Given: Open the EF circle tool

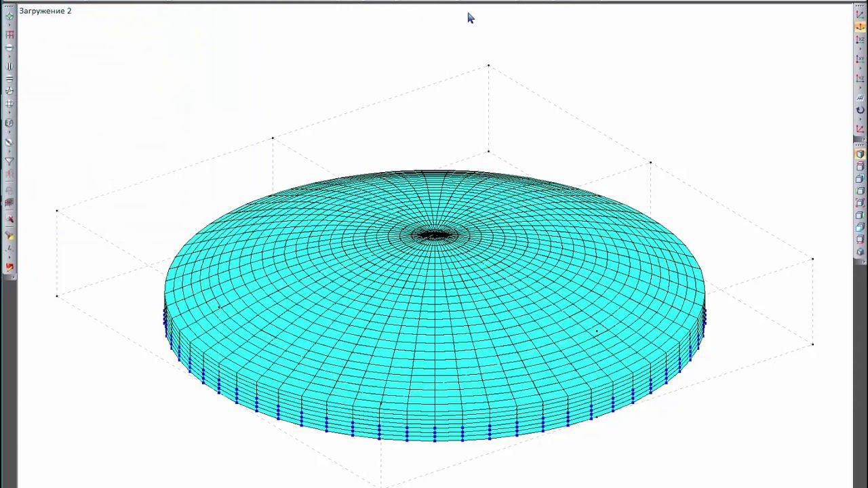Looking at the screenshot, I should (x=9, y=123).
